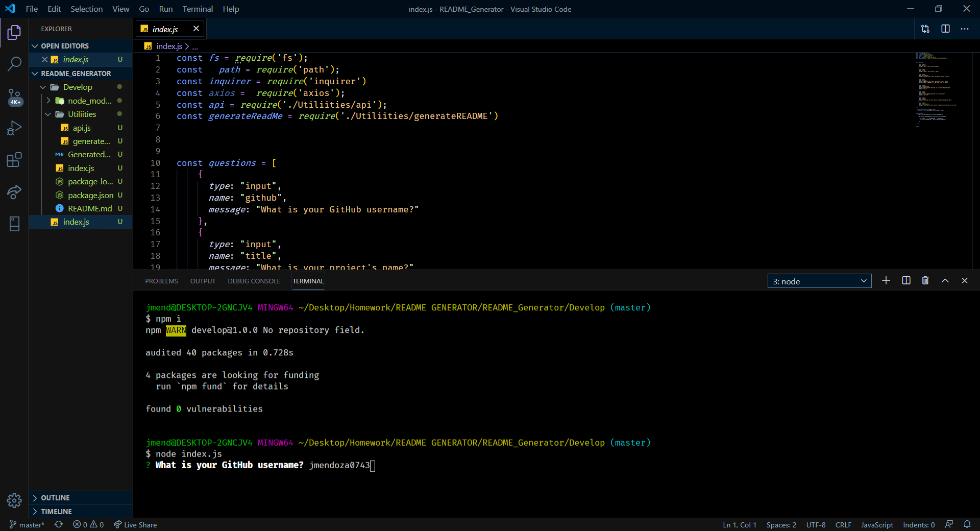This screenshot has height=531, width=980.
Task: Change language mode JavaScript
Action: [877, 524]
